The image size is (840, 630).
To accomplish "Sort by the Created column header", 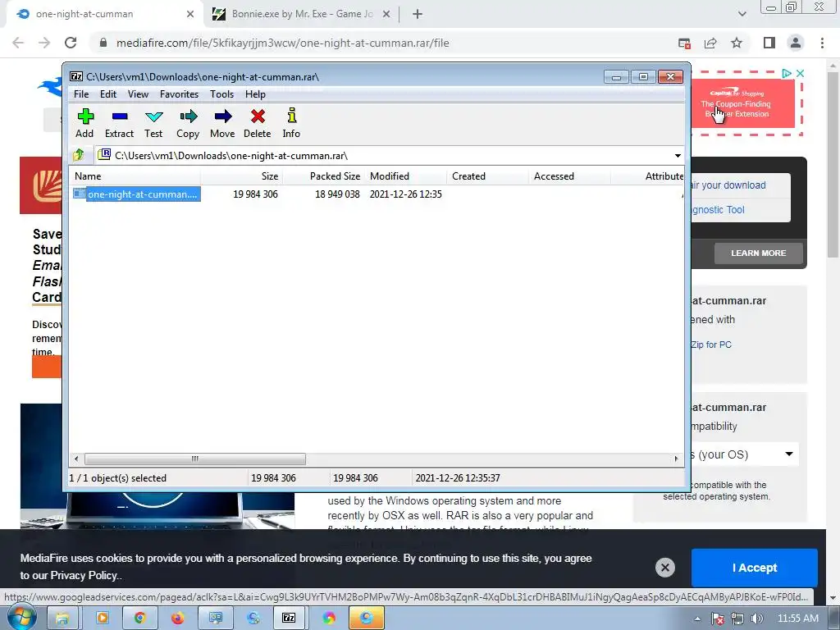I will (x=487, y=176).
